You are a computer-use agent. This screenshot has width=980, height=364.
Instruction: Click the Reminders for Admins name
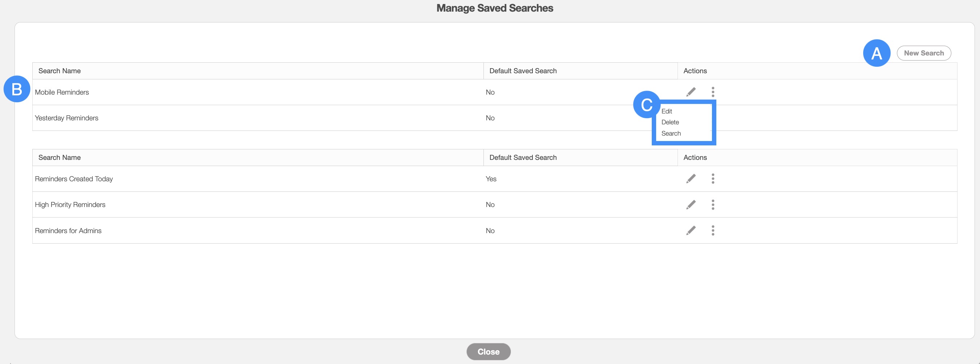pos(68,231)
